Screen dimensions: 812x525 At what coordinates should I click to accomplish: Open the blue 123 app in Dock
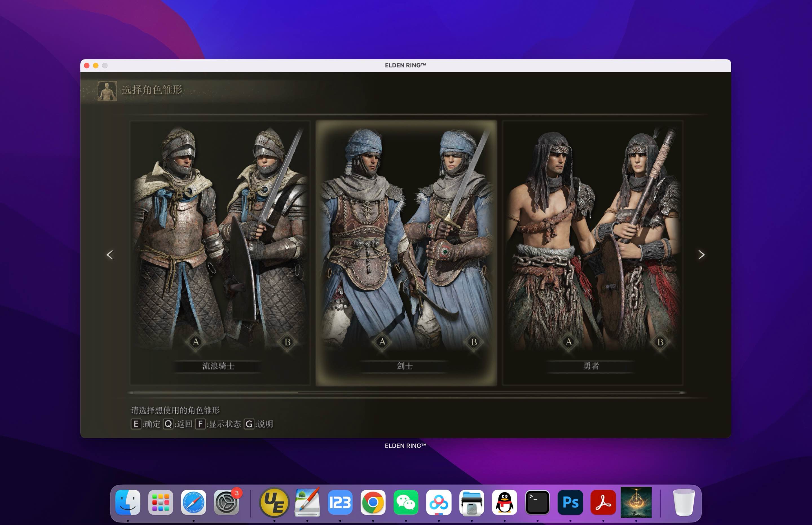coord(340,502)
